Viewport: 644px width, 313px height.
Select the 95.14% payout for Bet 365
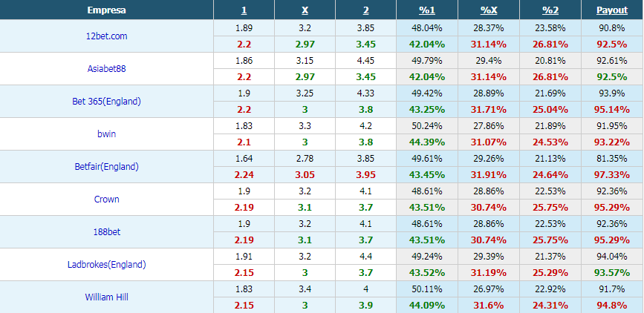point(612,110)
